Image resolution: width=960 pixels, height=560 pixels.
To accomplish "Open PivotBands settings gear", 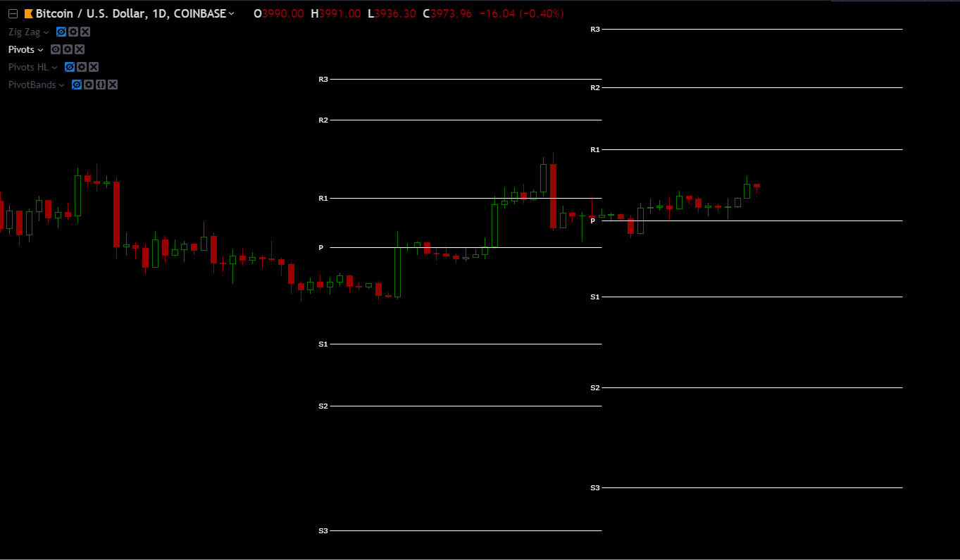I will pyautogui.click(x=89, y=85).
